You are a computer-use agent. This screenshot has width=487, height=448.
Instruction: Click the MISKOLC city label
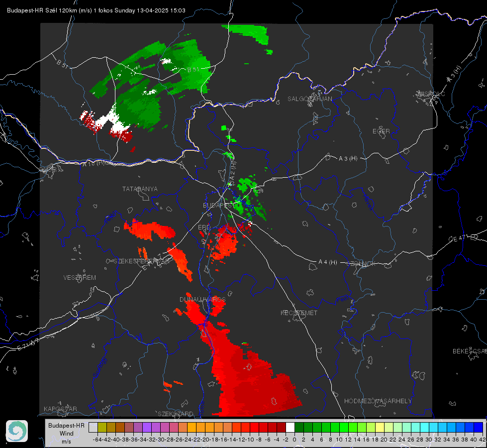tap(432, 94)
